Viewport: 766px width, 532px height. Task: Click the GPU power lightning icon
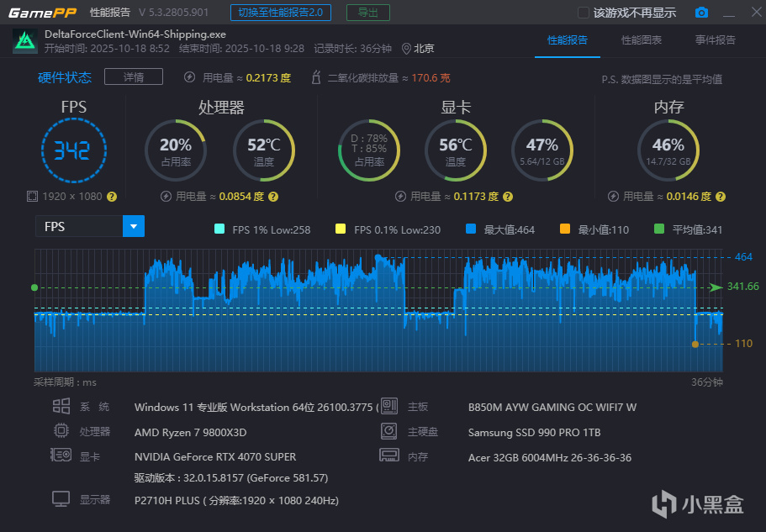click(x=400, y=196)
